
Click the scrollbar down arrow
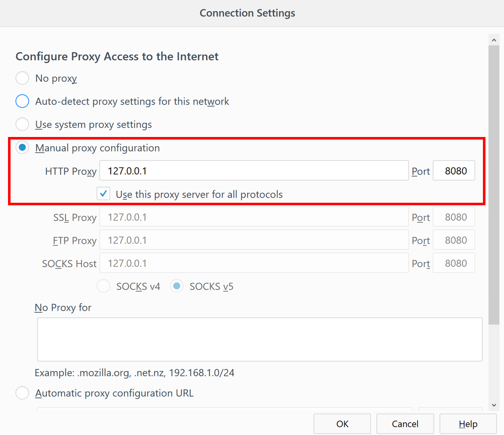click(494, 405)
